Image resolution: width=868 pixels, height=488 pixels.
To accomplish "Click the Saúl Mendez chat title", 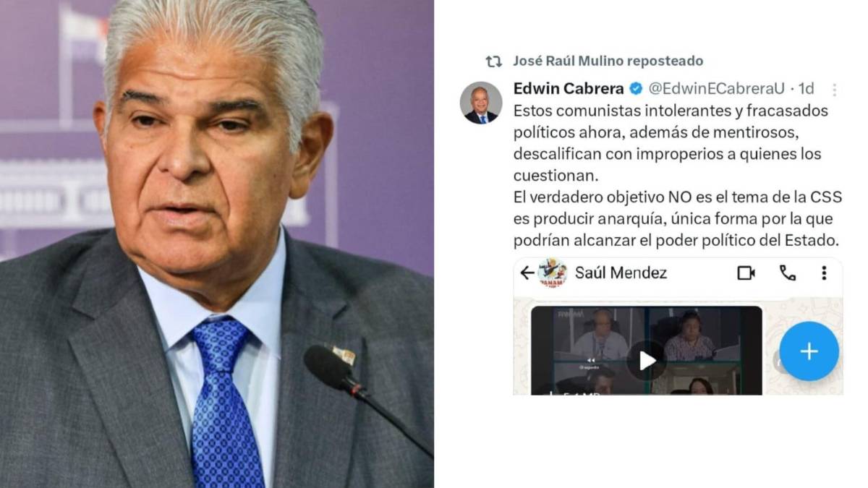I will 621,273.
